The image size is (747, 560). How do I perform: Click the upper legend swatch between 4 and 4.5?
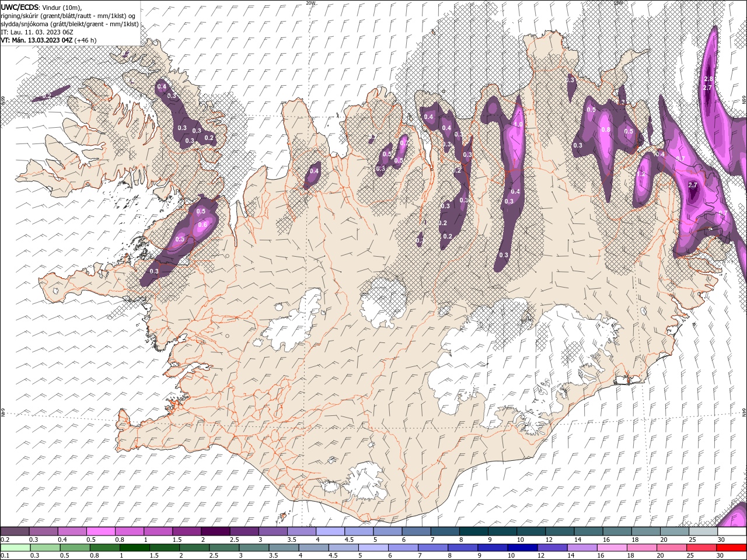point(330,531)
